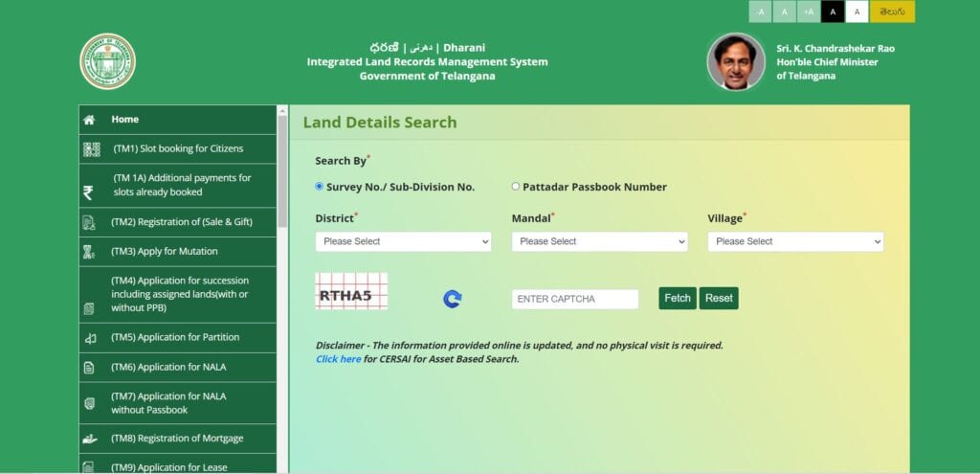Click the icon beside TM7 NALA without Passbook
The width and height of the screenshot is (980, 474).
pyautogui.click(x=89, y=403)
